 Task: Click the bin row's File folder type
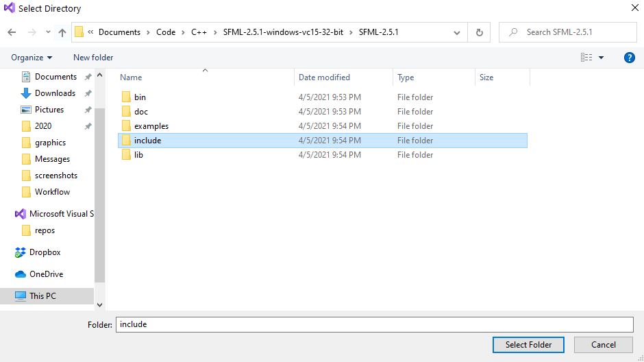414,97
